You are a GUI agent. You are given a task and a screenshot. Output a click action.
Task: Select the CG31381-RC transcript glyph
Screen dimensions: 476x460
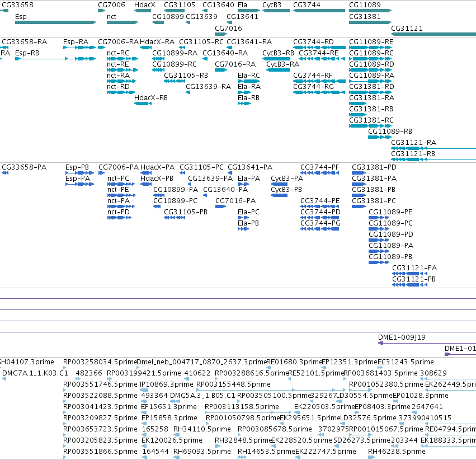[x=370, y=126]
